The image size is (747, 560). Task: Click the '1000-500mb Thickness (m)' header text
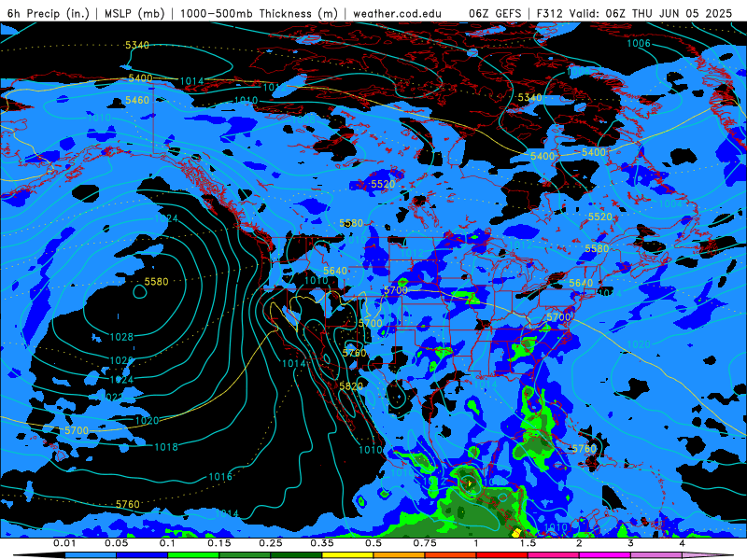tap(259, 13)
